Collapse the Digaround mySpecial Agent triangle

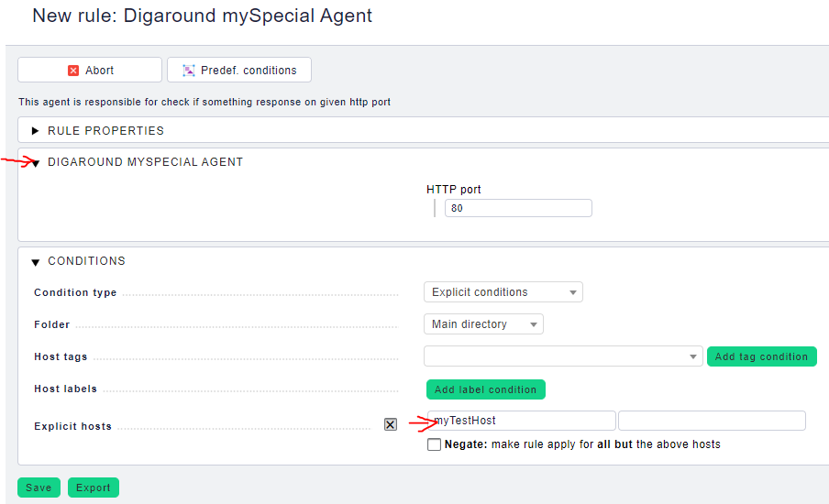point(36,163)
